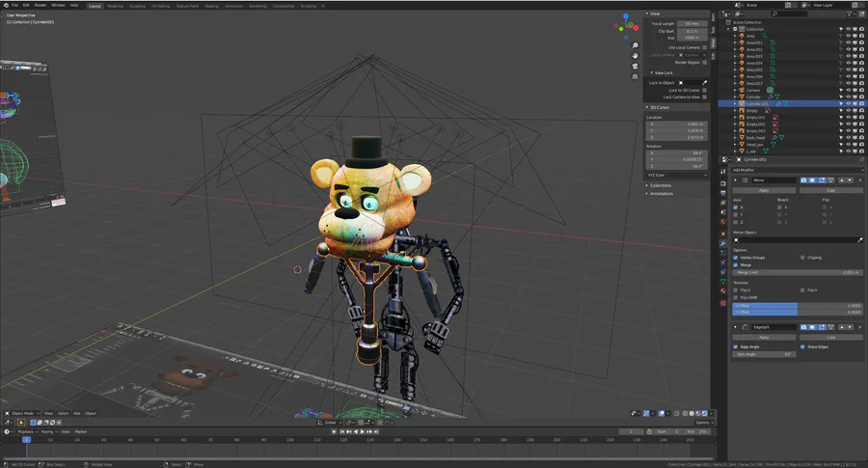
Task: Toggle the Merge checkbox
Action: [x=735, y=264]
